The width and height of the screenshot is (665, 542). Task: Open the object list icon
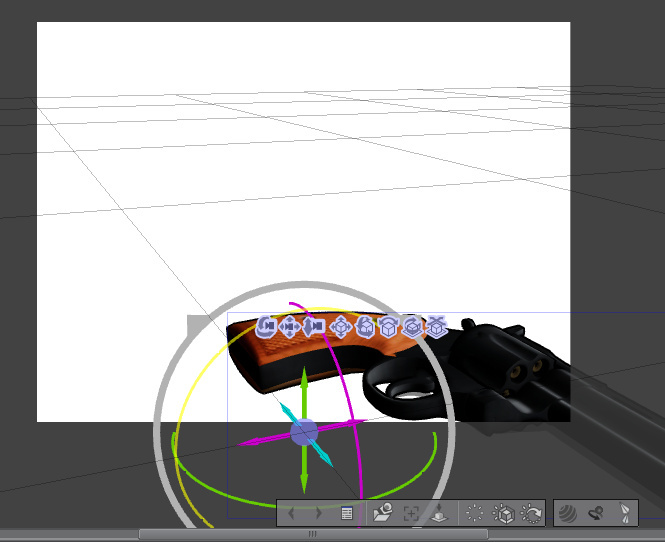(347, 514)
